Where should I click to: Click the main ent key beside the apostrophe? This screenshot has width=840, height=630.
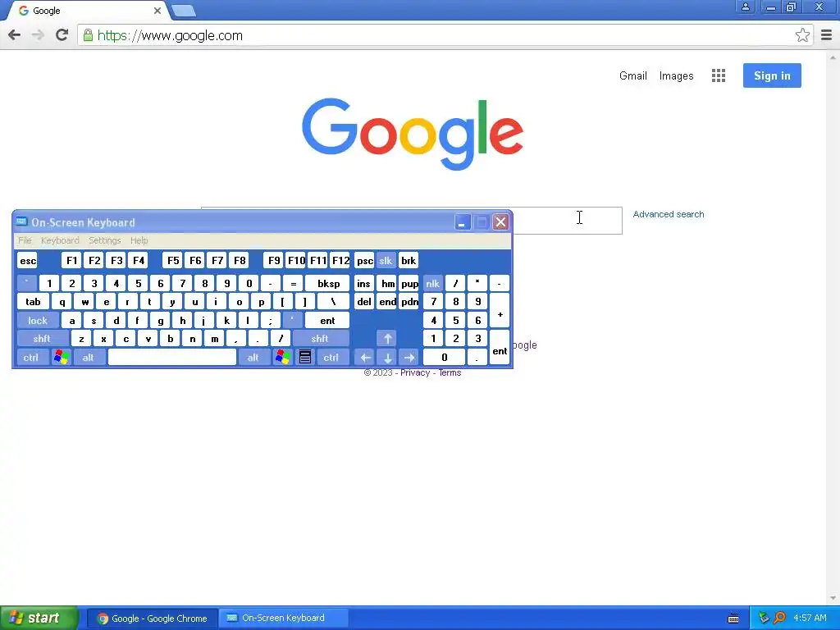coord(327,321)
